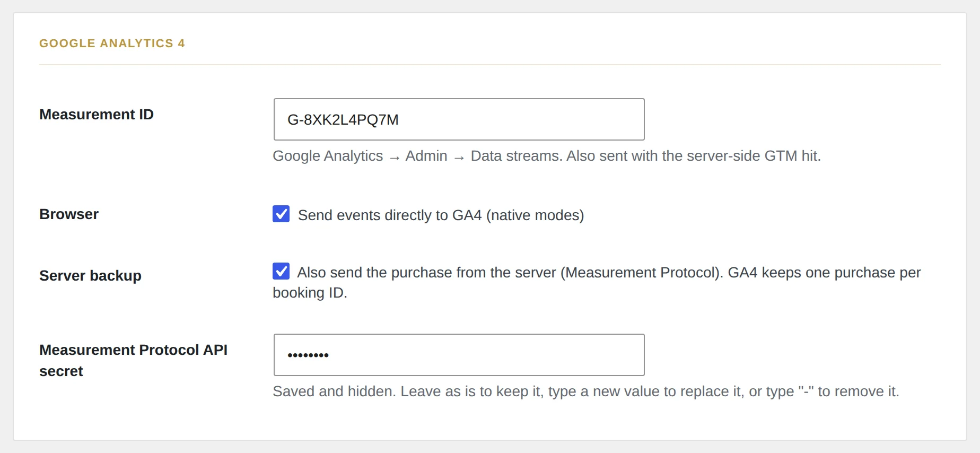Viewport: 980px width, 453px height.
Task: Focus the Measurement Protocol API secret field
Action: 459,355
